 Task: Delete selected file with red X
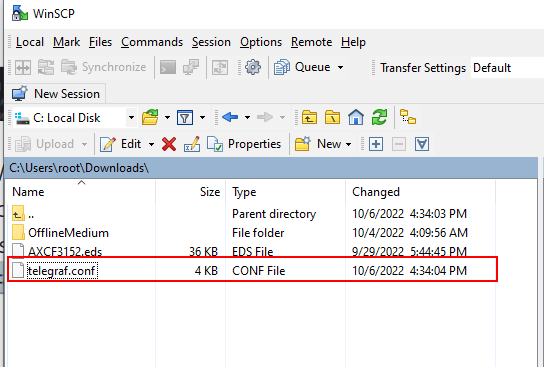[169, 144]
